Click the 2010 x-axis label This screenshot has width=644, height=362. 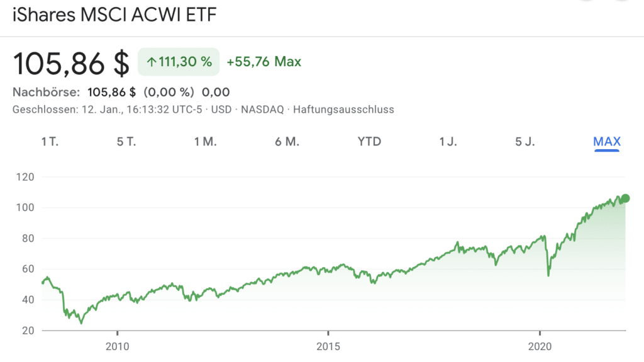pyautogui.click(x=117, y=346)
